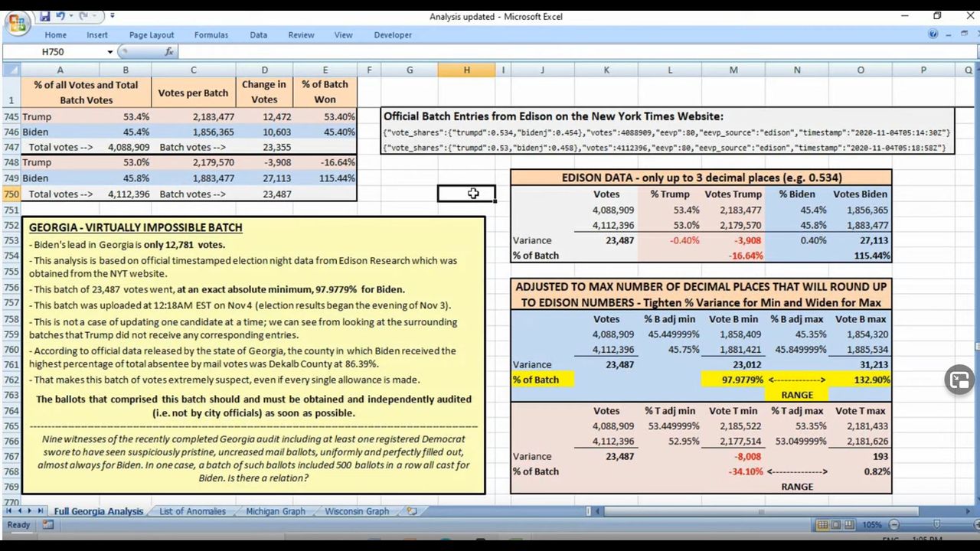The image size is (980, 551).
Task: Open the Undo history dropdown arrow
Action: 70,16
